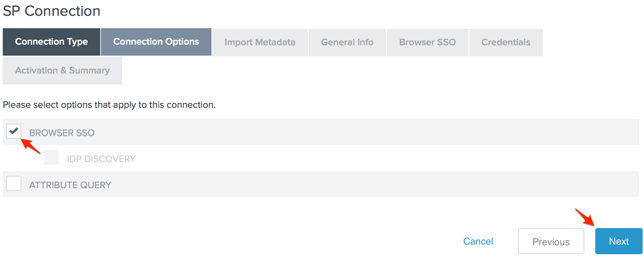Click the 'Please select options' instruction text
The width and height of the screenshot is (644, 259).
tap(109, 105)
